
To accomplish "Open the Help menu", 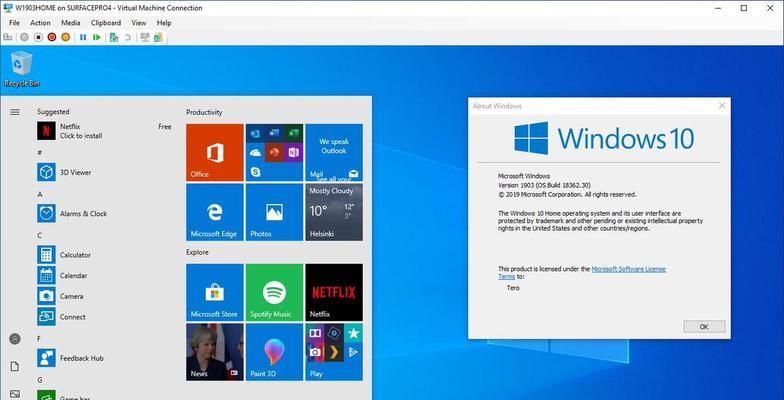I will (x=164, y=22).
